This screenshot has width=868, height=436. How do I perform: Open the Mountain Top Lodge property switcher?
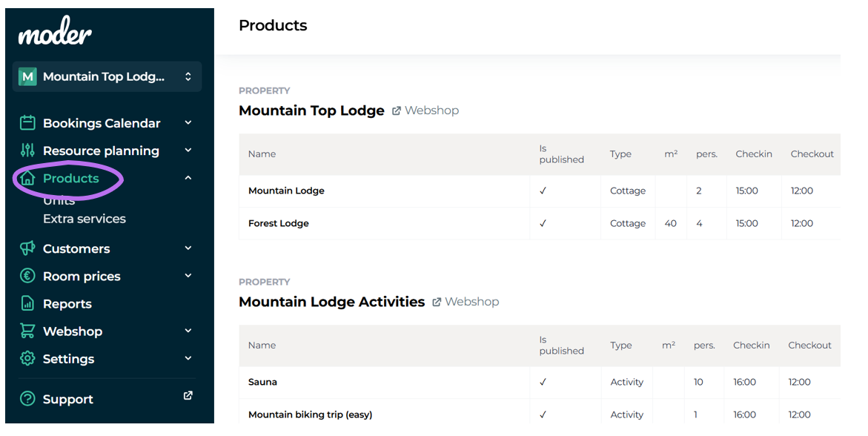click(107, 76)
